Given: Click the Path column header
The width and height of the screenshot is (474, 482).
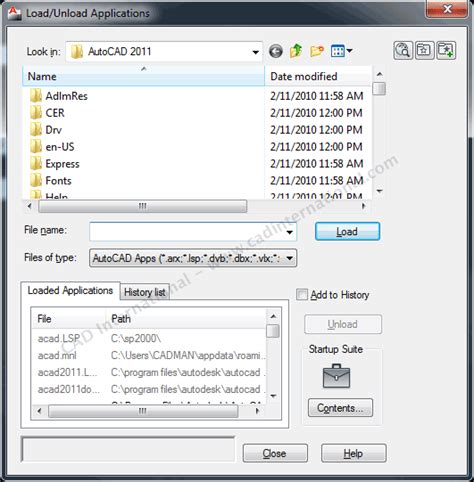Looking at the screenshot, I should pos(187,319).
